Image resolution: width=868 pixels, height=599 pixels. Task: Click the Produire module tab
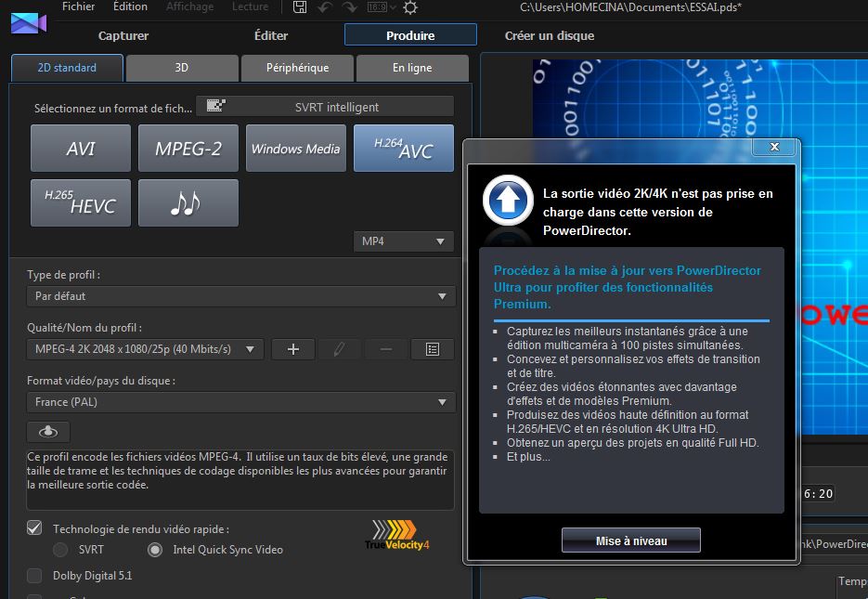click(410, 35)
